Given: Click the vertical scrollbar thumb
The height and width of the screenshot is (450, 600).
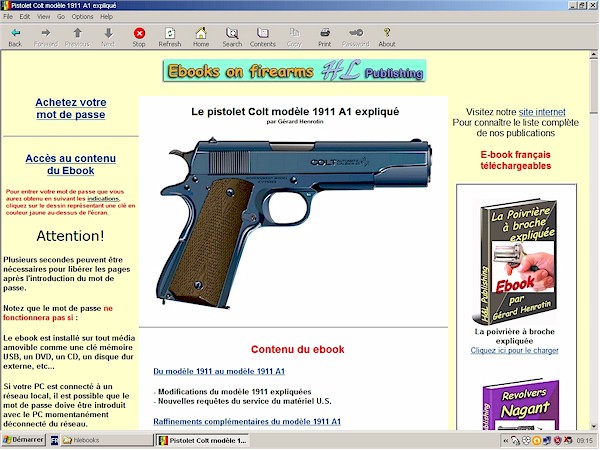Looking at the screenshot, I should [x=593, y=86].
